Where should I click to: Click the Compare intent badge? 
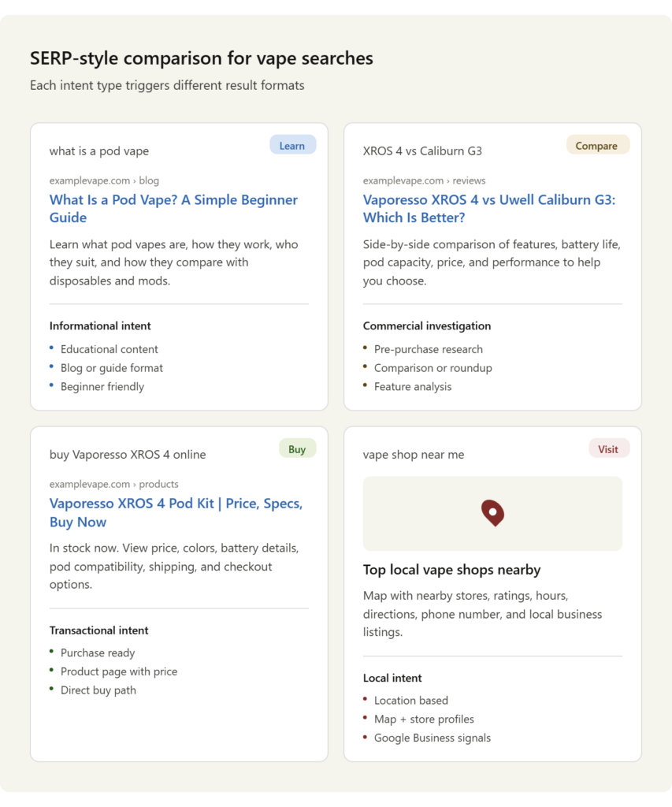(x=597, y=145)
